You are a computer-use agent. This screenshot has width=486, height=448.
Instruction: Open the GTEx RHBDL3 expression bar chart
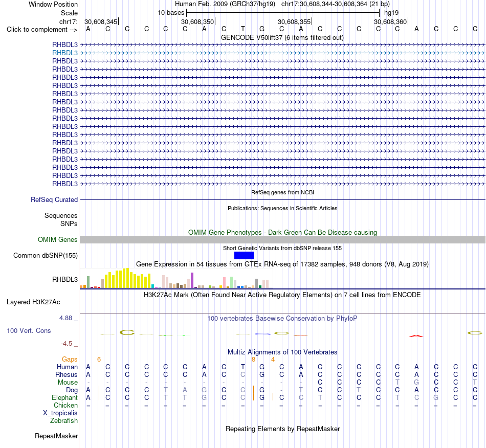point(176,278)
